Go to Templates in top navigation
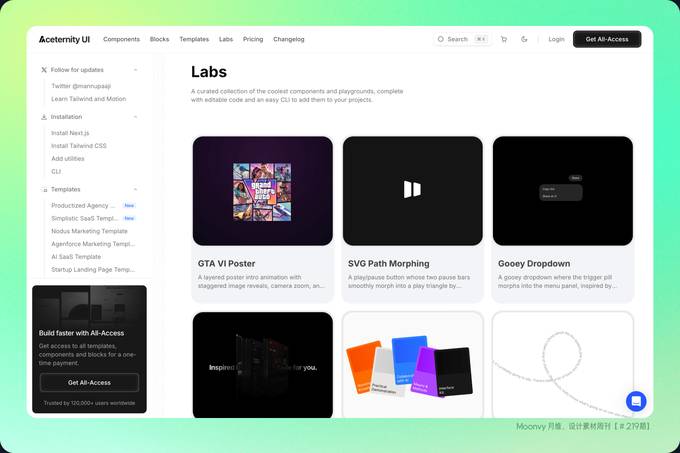Image resolution: width=680 pixels, height=453 pixels. [194, 39]
